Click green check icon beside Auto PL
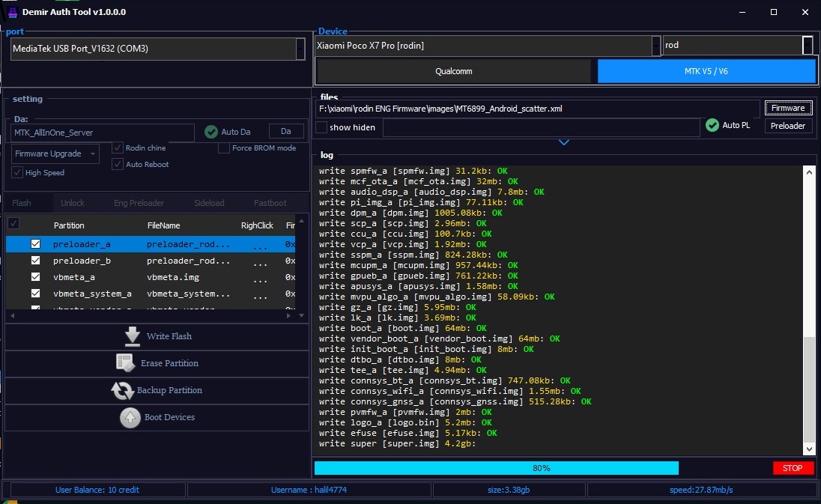 [x=712, y=125]
